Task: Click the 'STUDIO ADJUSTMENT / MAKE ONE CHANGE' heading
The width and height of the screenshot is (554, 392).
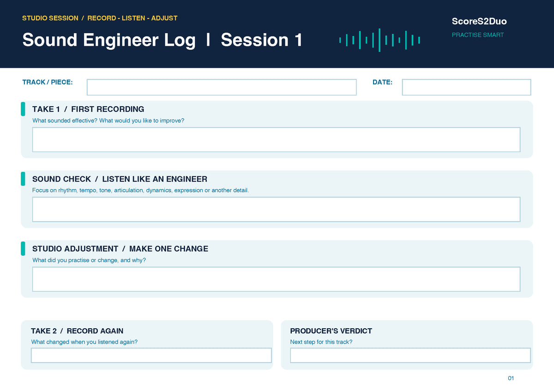Action: [120, 249]
